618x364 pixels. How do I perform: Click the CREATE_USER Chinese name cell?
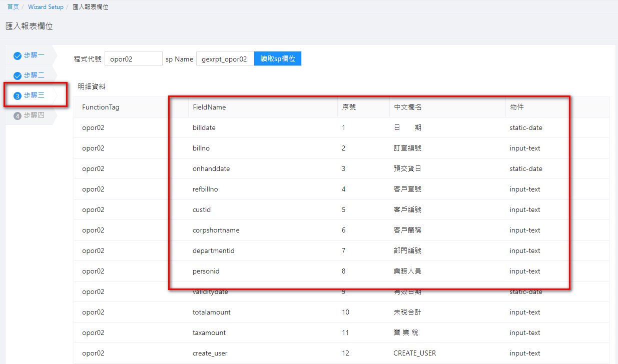point(414,353)
